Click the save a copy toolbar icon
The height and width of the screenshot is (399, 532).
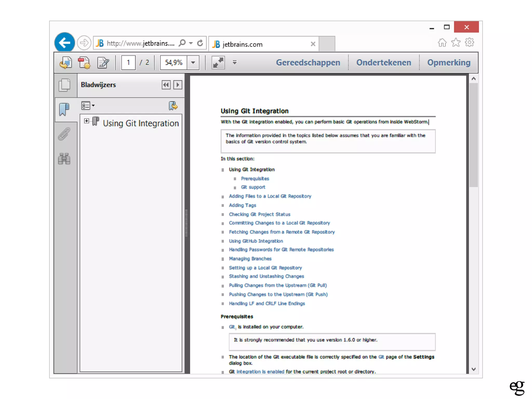click(x=65, y=63)
